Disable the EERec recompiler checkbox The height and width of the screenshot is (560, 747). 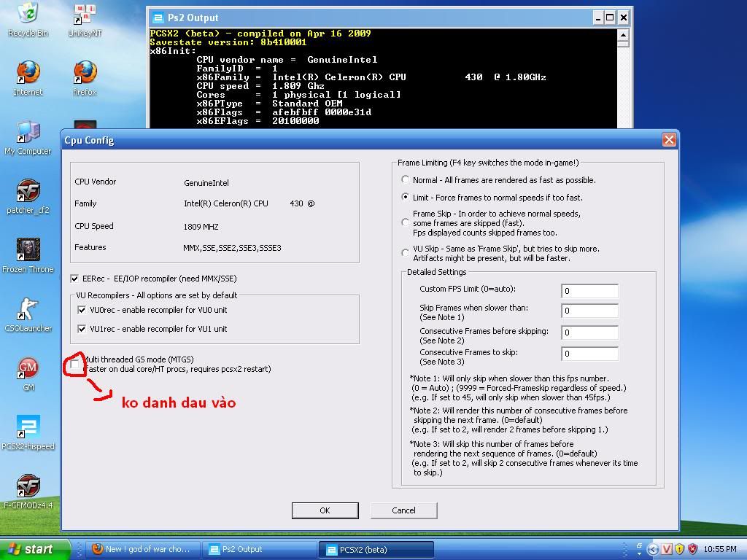tap(74, 279)
